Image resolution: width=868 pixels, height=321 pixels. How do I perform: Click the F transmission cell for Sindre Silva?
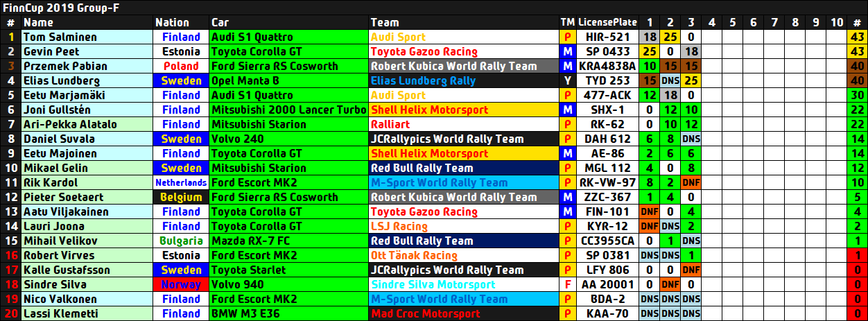tap(568, 284)
